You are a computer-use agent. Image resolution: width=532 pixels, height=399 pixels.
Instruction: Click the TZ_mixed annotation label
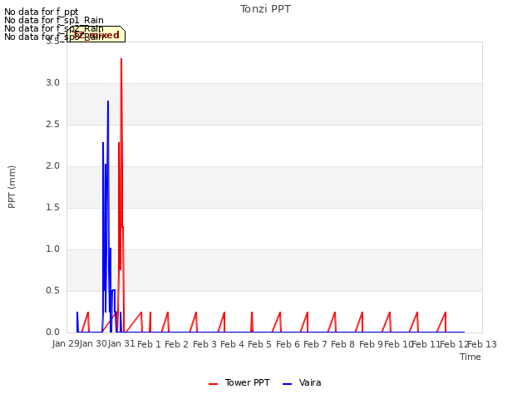tap(96, 35)
